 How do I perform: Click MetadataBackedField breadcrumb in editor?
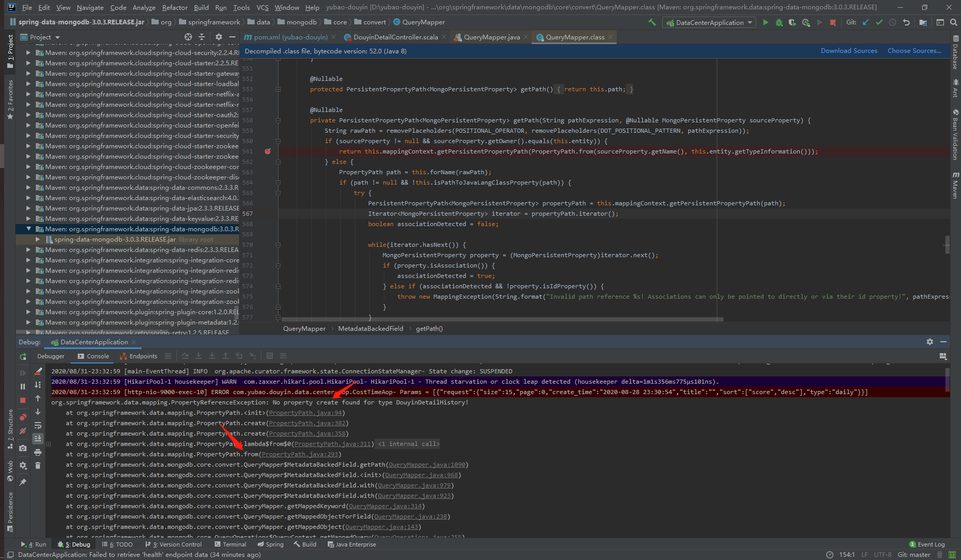coord(370,329)
